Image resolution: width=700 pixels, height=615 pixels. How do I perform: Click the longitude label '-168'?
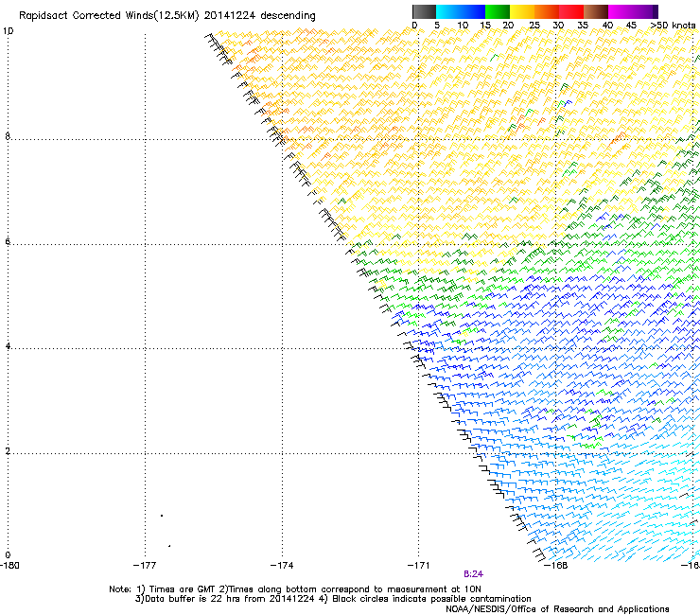pyautogui.click(x=556, y=566)
